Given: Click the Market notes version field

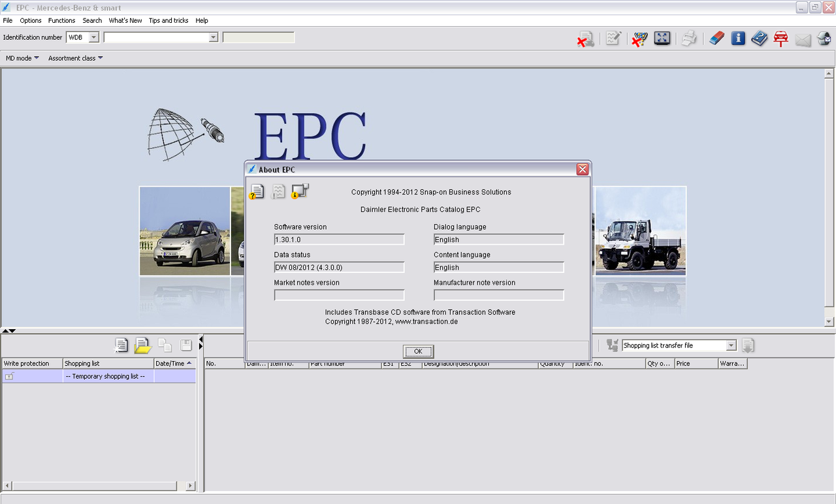Looking at the screenshot, I should coord(339,295).
